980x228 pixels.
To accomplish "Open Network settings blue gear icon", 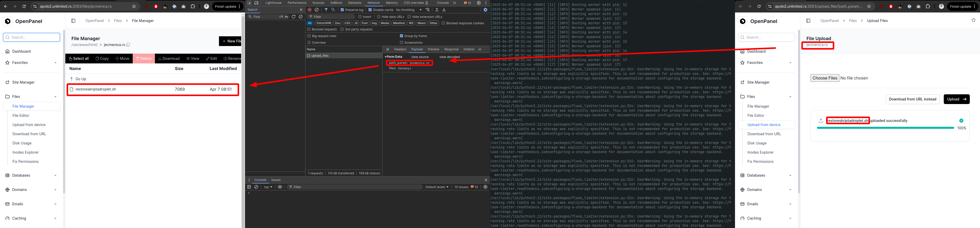I will click(485, 10).
